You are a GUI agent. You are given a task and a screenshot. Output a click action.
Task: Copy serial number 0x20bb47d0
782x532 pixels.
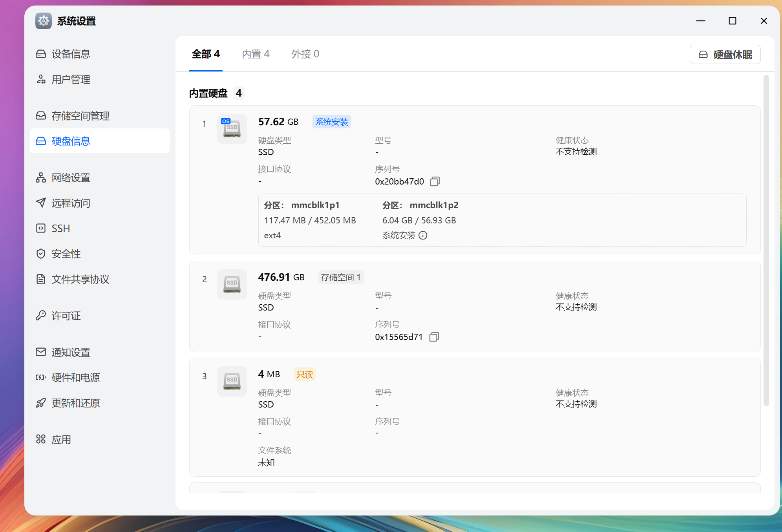435,181
